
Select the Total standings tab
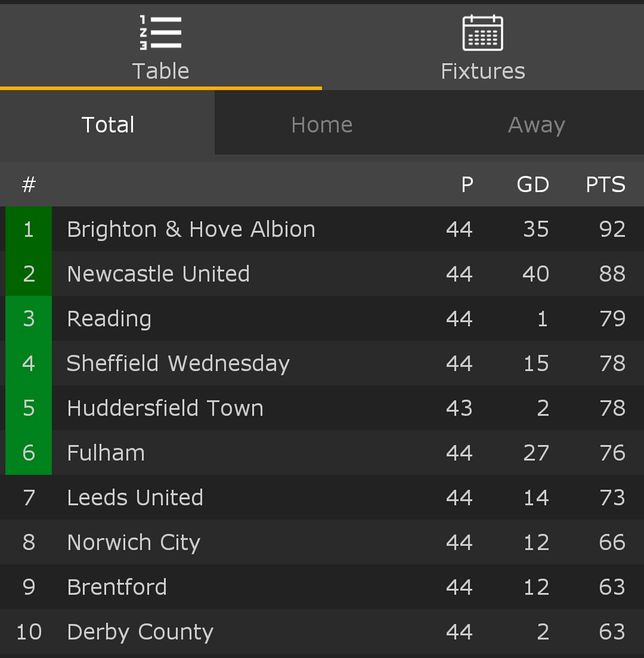point(107,125)
